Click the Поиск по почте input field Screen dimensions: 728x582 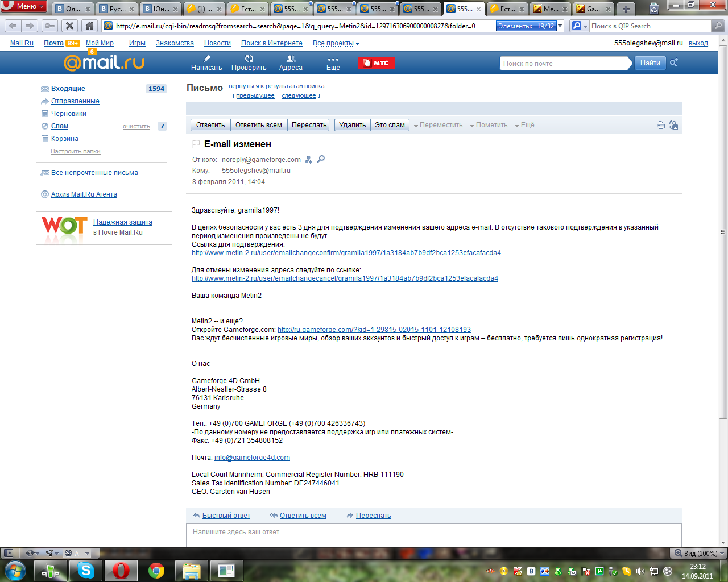(x=565, y=63)
